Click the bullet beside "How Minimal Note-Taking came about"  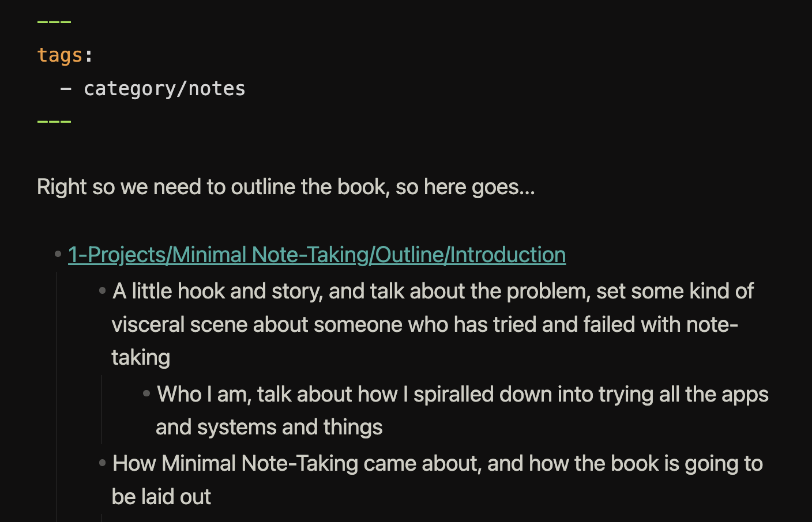pyautogui.click(x=103, y=463)
